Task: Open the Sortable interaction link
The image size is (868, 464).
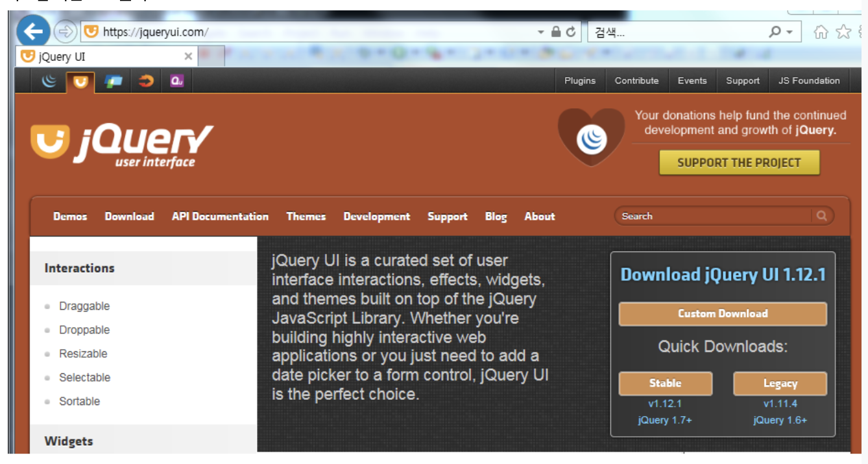Action: tap(80, 401)
